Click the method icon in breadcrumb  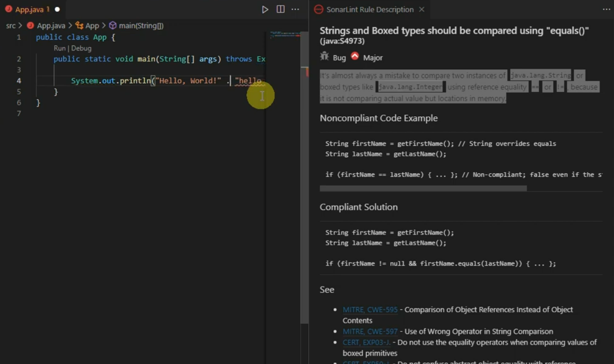pyautogui.click(x=113, y=26)
